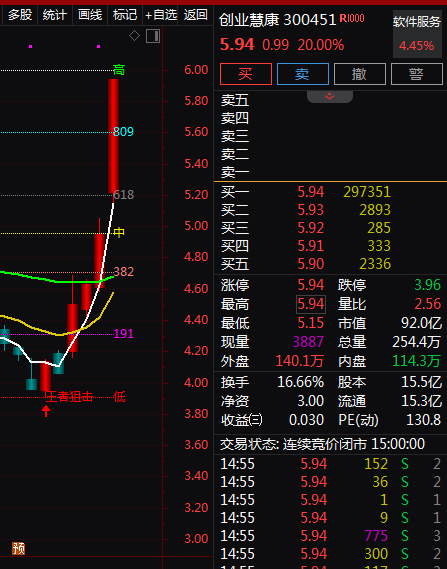The image size is (447, 569).
Task: Click the 返回 return button
Action: (196, 15)
